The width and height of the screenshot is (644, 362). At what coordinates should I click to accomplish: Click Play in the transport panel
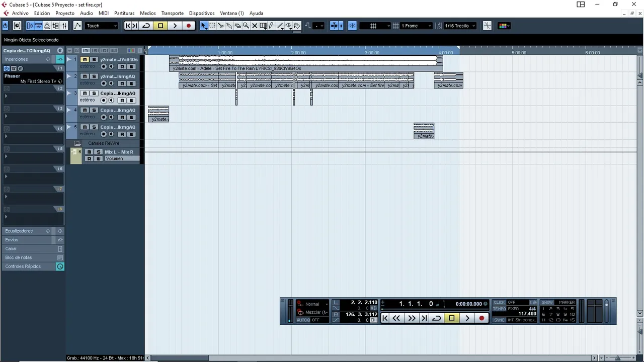pyautogui.click(x=467, y=318)
